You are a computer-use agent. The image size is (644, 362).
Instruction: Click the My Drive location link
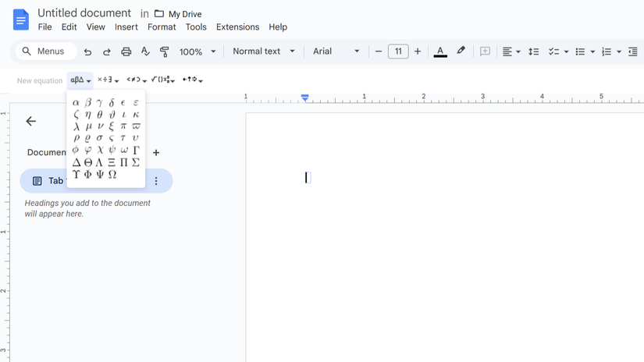[x=185, y=14]
